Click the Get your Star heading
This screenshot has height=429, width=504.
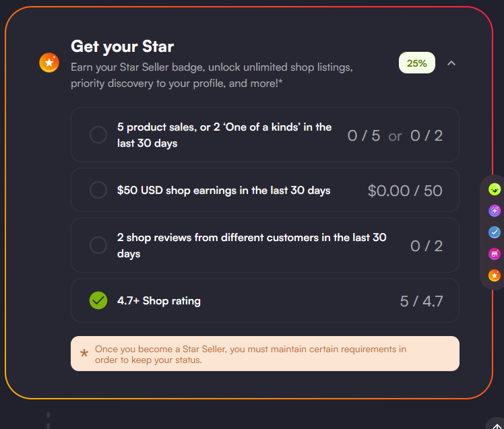tap(123, 46)
